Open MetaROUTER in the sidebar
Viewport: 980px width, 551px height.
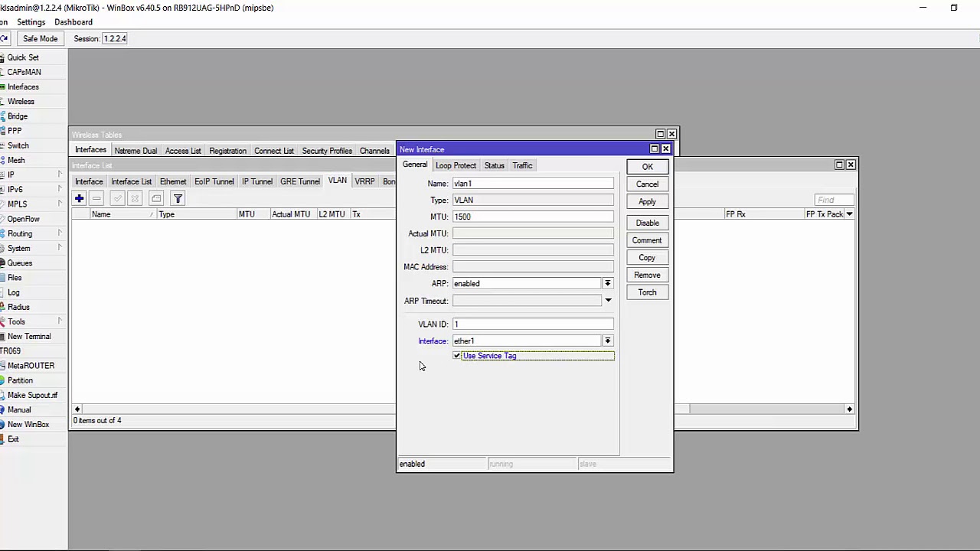(x=31, y=366)
